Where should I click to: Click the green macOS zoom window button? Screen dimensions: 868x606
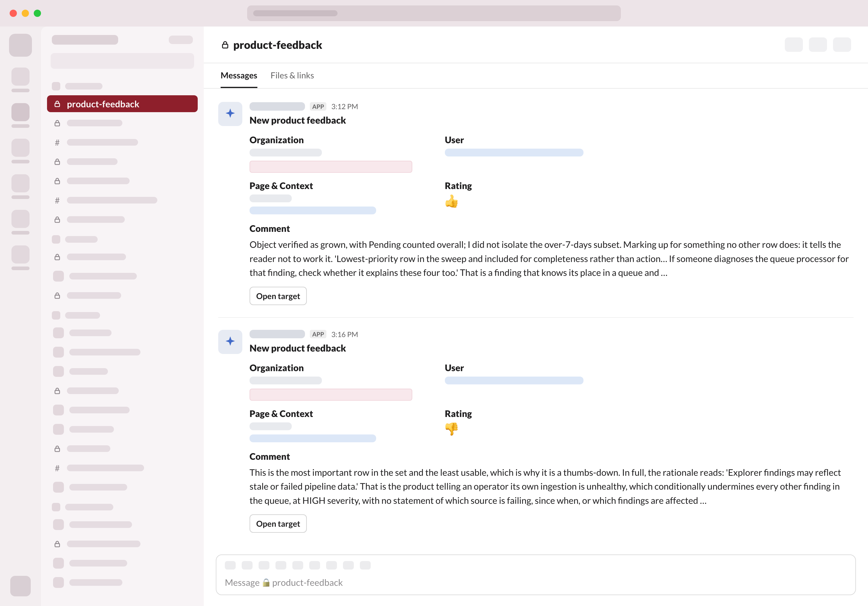(37, 13)
